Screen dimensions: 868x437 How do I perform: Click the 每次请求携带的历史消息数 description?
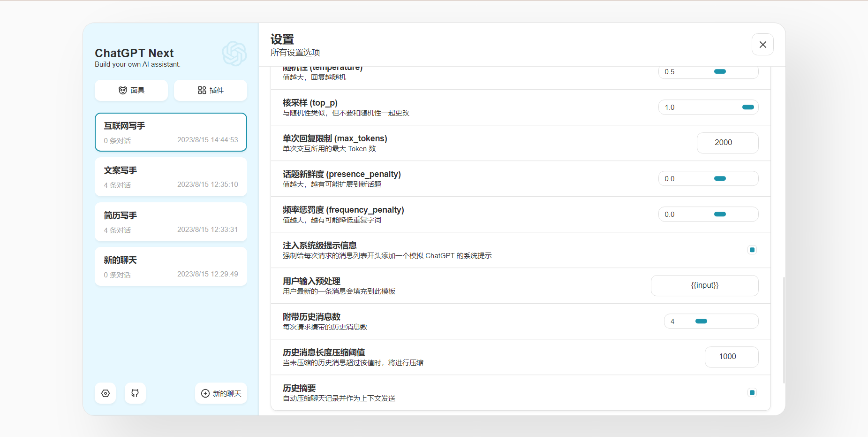325,327
